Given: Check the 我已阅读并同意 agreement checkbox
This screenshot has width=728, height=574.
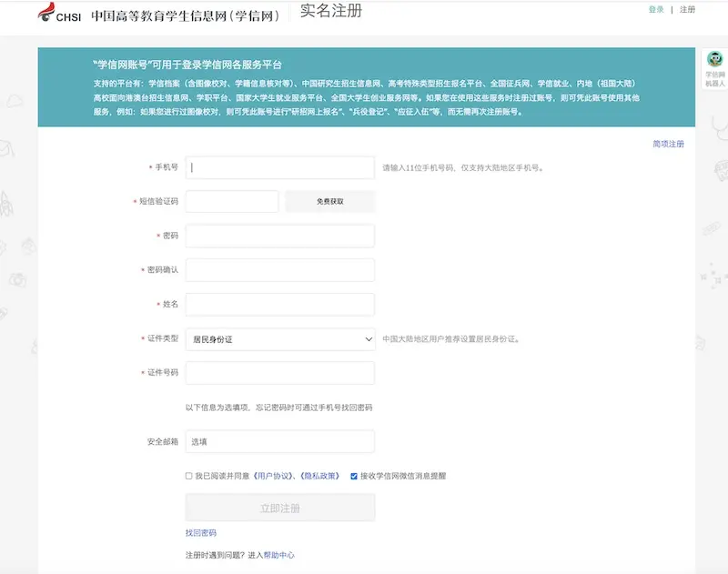Looking at the screenshot, I should pyautogui.click(x=188, y=476).
